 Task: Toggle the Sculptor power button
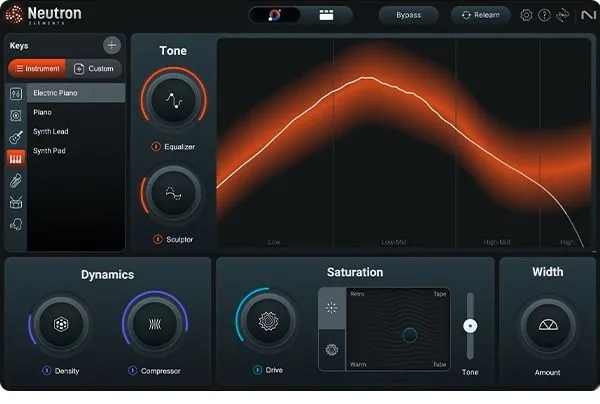[x=156, y=240]
